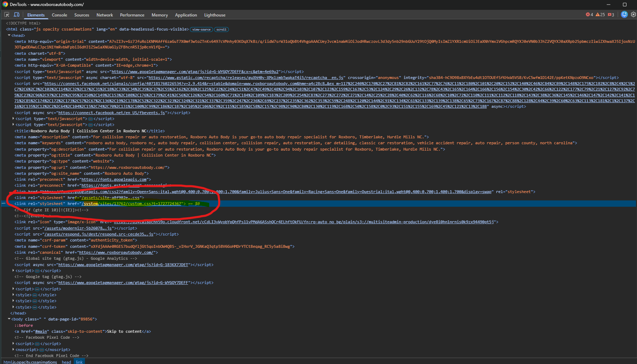This screenshot has height=364, width=637.
Task: Select the meta charset utf-8 row
Action: (40, 53)
